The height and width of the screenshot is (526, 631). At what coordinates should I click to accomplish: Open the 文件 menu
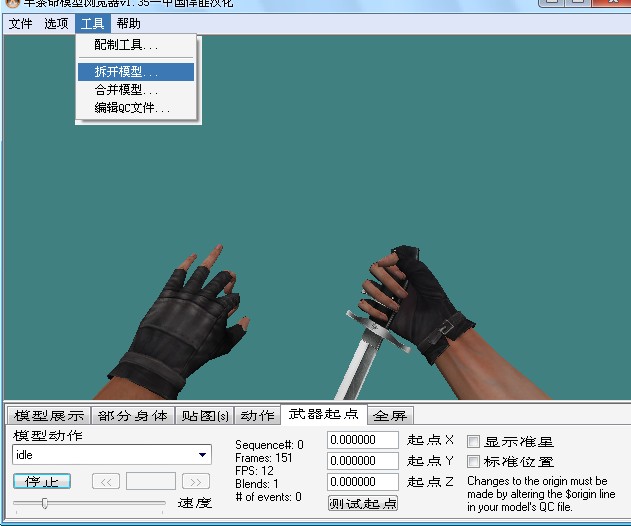click(x=21, y=24)
